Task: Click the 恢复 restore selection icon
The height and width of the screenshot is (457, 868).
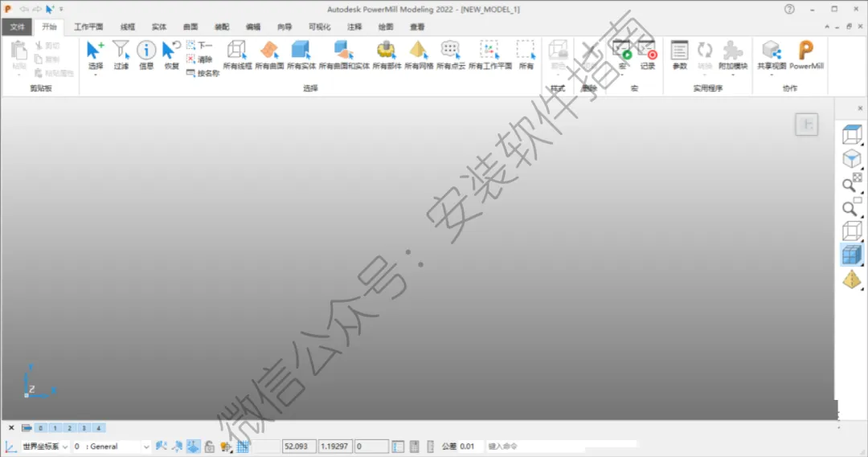Action: 172,55
